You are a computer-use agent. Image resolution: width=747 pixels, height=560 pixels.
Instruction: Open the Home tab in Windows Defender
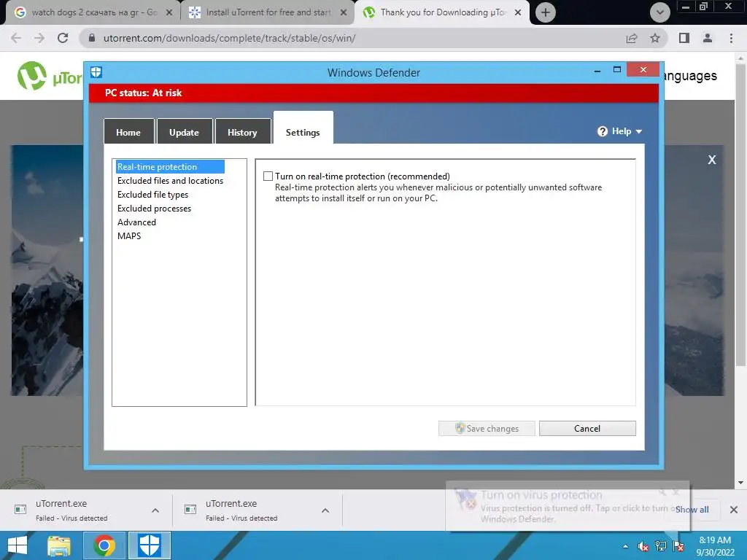click(128, 132)
